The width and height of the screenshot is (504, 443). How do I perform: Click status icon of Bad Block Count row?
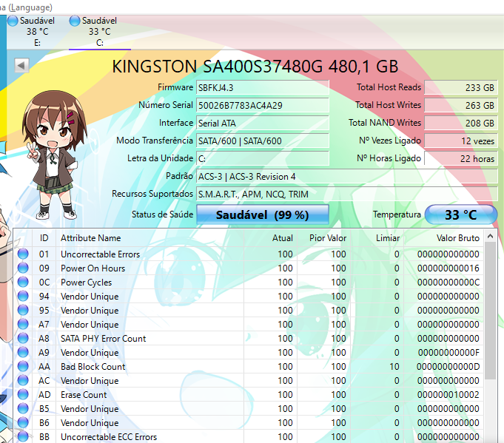(23, 366)
